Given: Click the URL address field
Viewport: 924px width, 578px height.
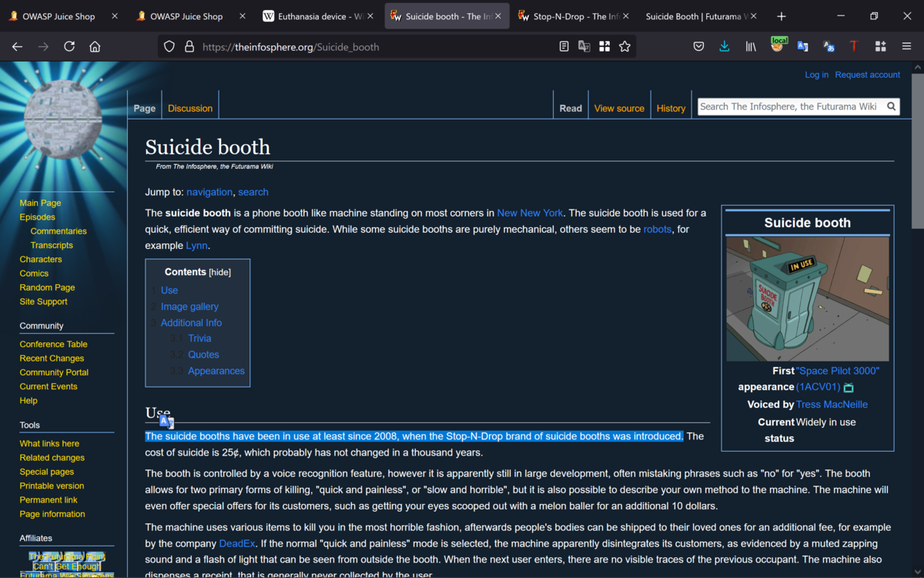Looking at the screenshot, I should (x=377, y=47).
